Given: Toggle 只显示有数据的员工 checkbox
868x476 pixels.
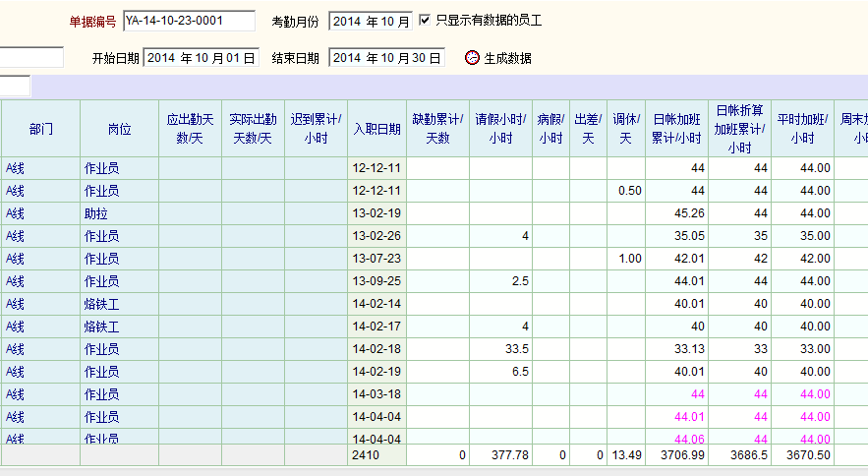Looking at the screenshot, I should (x=425, y=20).
